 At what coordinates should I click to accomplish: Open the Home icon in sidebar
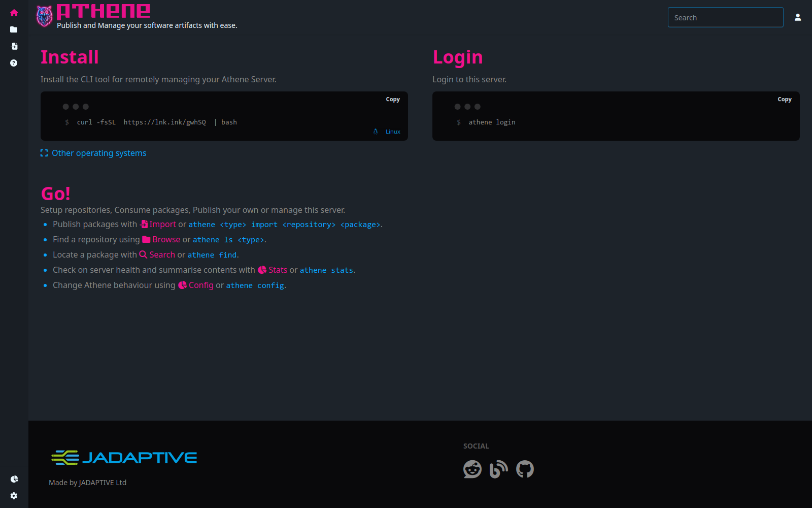point(14,13)
